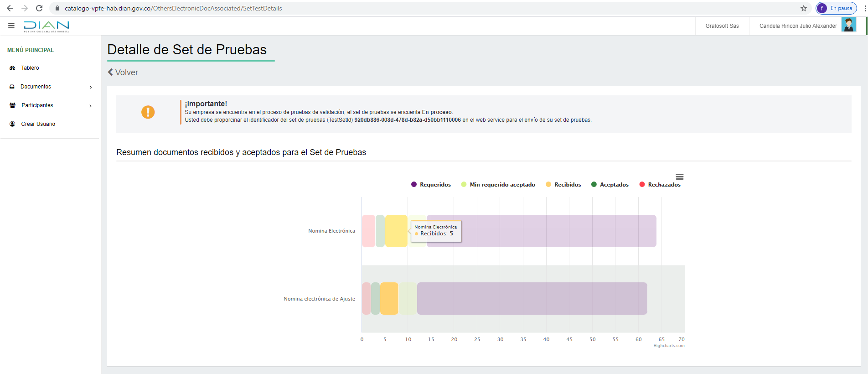Click the user avatar picture
Image resolution: width=868 pixels, height=374 pixels.
click(x=848, y=25)
